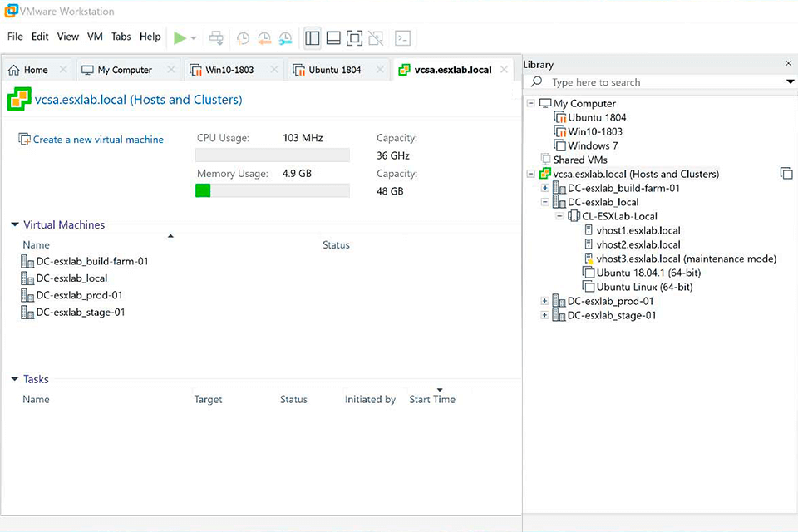The height and width of the screenshot is (532, 798).
Task: Click the Send Ctrl+Alt+Del toolbar icon
Action: (x=216, y=38)
